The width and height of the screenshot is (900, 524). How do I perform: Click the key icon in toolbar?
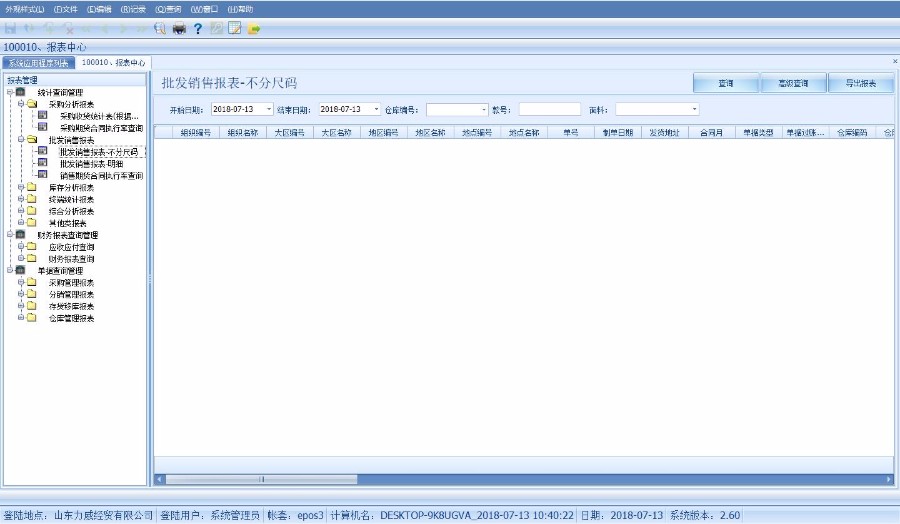(x=216, y=28)
